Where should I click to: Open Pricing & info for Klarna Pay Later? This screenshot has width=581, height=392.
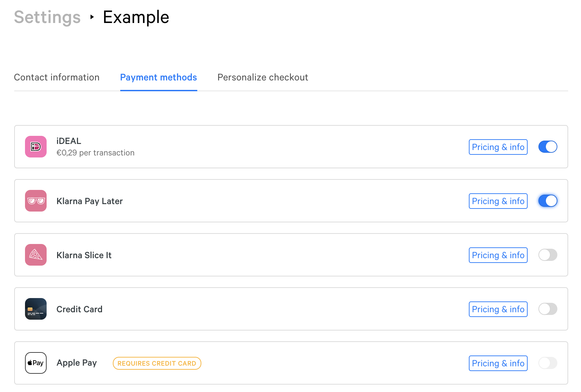tap(498, 201)
